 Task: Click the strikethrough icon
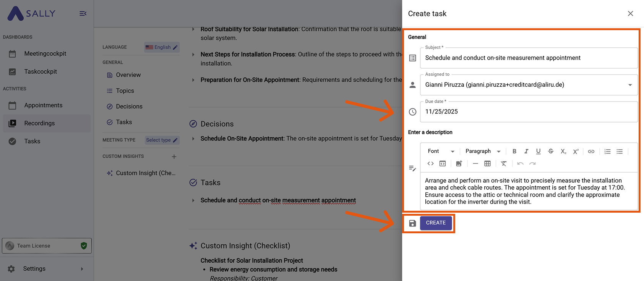(x=550, y=151)
